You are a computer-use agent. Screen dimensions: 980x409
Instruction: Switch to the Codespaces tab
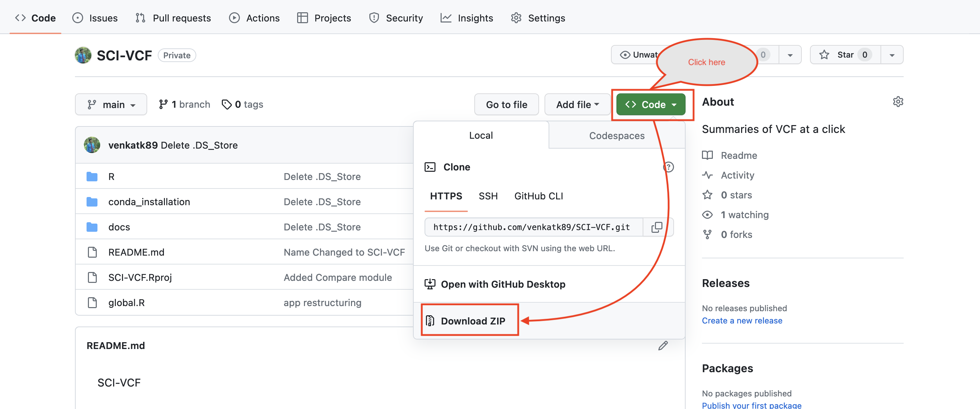(x=616, y=135)
